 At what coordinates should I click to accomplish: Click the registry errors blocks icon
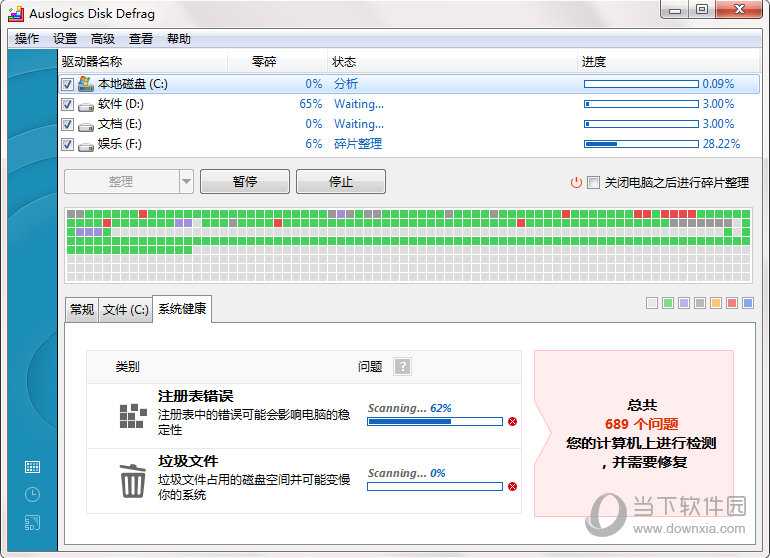133,416
